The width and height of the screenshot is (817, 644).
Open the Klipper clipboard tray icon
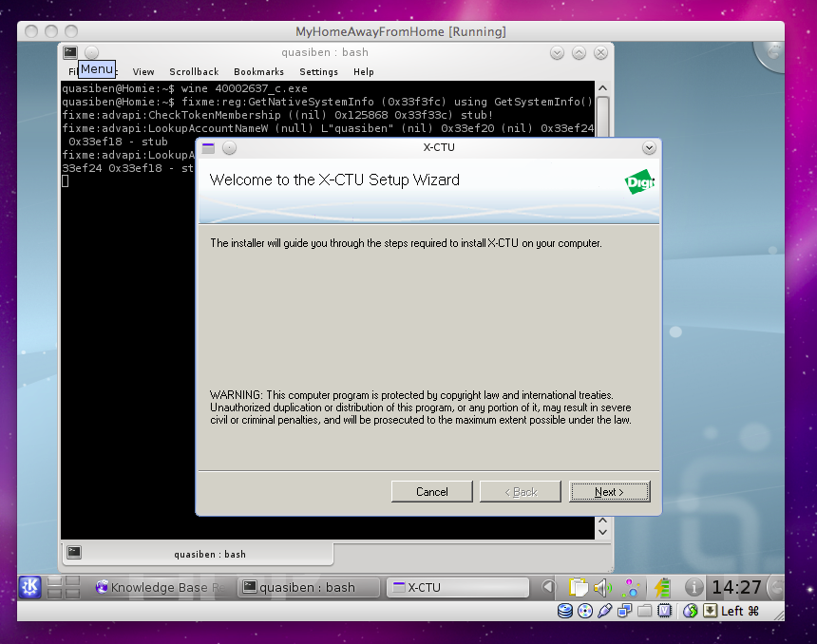tap(578, 588)
